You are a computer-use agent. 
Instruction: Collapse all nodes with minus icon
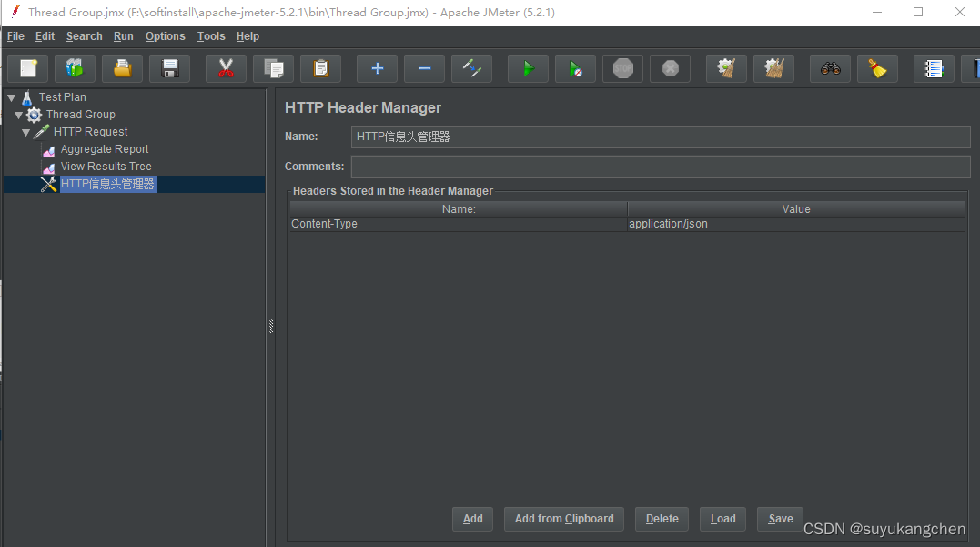(x=424, y=69)
